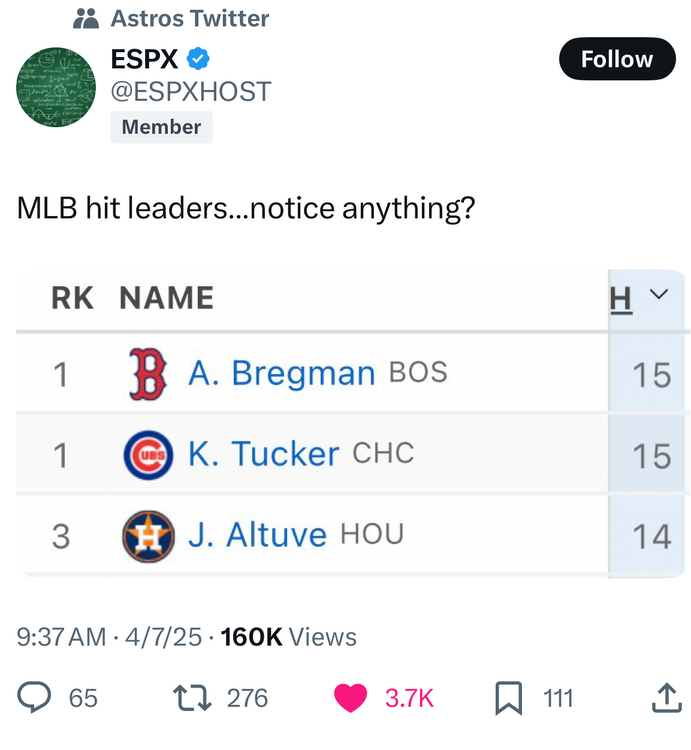Click the reply comment bubble icon
This screenshot has width=691, height=750.
point(35,697)
